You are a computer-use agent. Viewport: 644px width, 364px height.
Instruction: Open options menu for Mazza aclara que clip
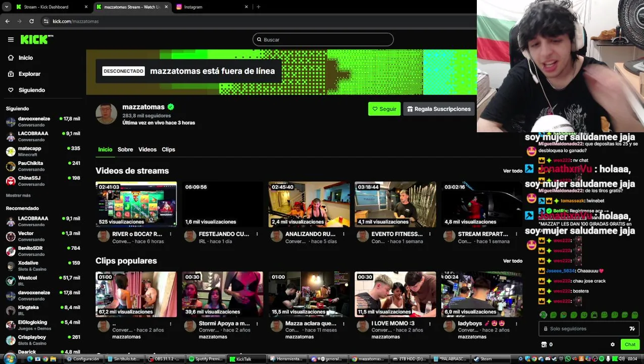(343, 324)
